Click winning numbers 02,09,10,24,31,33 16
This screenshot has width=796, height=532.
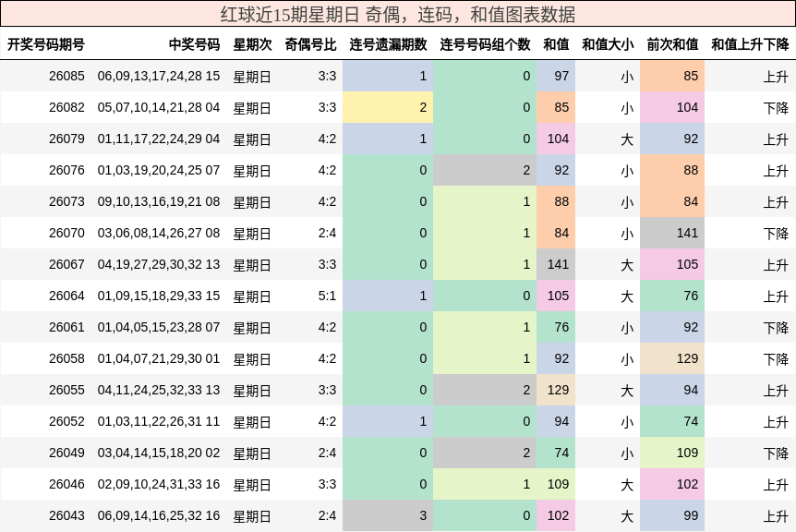[159, 484]
